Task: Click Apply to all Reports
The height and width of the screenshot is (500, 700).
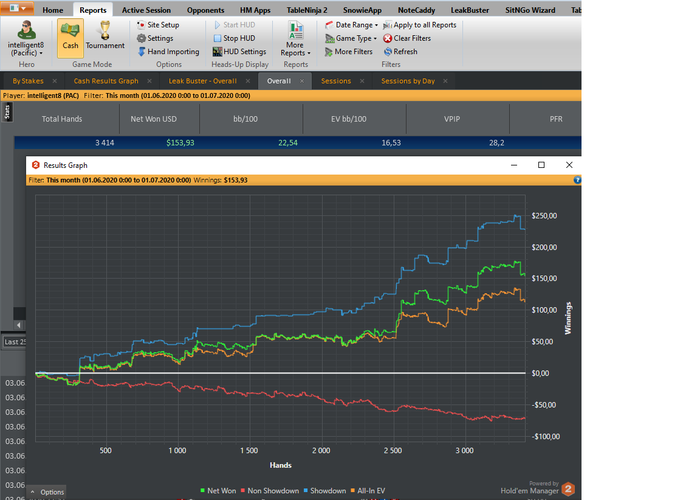Action: pos(420,25)
